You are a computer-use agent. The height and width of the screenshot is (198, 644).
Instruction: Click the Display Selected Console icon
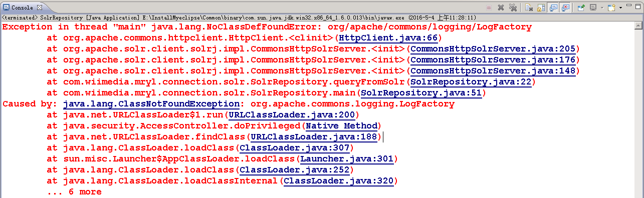pyautogui.click(x=593, y=8)
